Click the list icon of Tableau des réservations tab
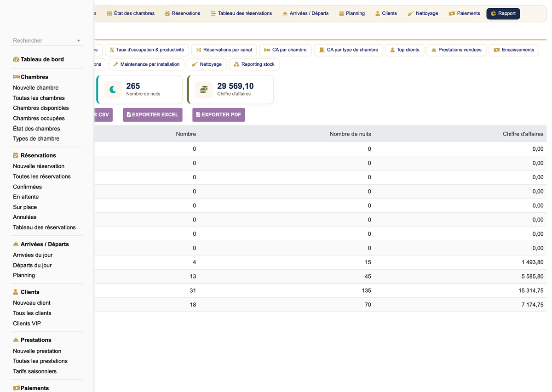 pyautogui.click(x=213, y=13)
